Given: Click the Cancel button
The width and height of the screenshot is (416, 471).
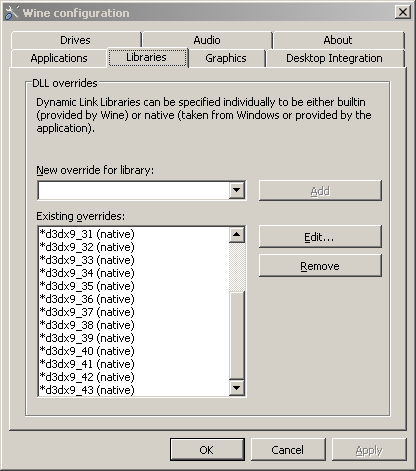Looking at the screenshot, I should pos(288,450).
